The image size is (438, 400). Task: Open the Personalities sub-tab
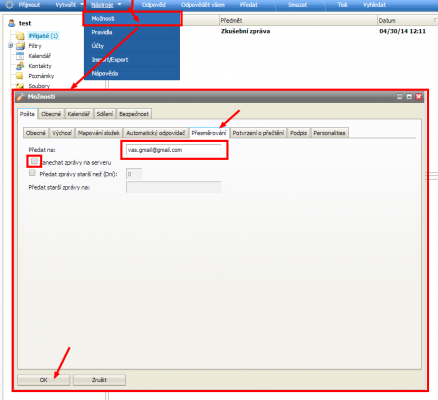point(329,133)
